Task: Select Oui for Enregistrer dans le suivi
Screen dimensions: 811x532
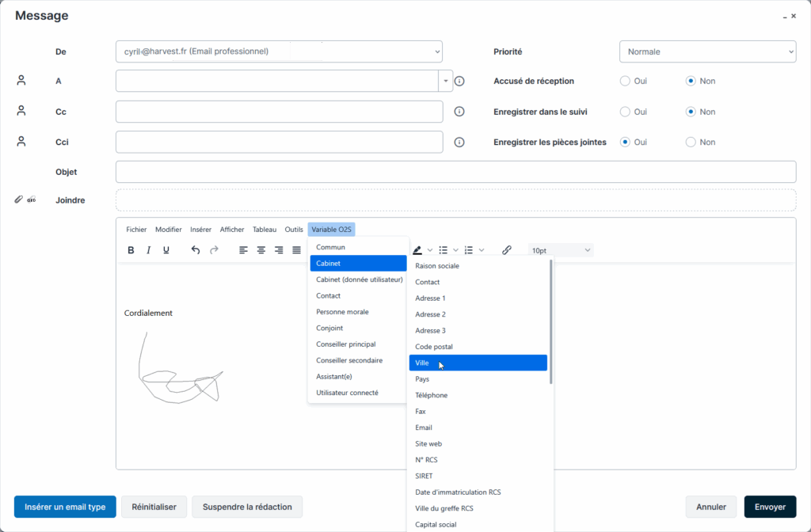Action: point(625,112)
